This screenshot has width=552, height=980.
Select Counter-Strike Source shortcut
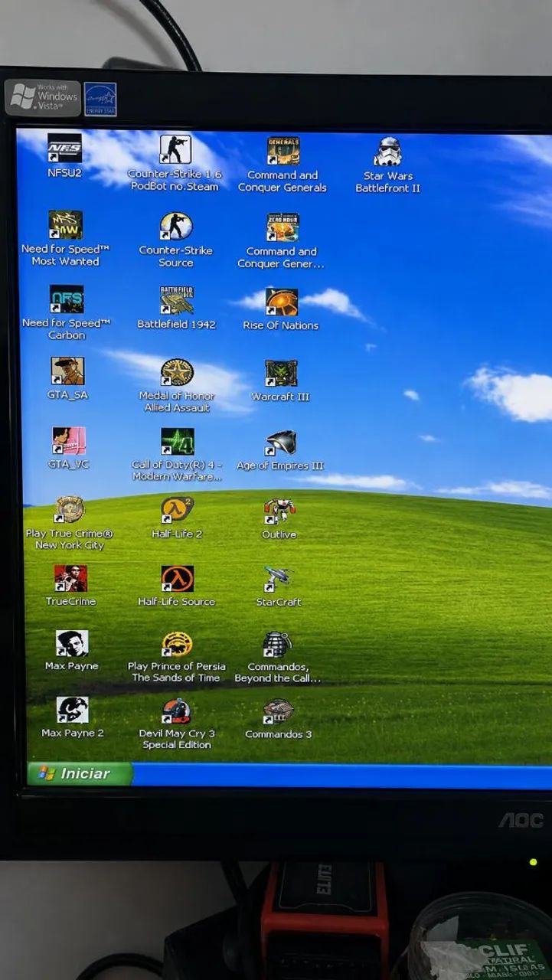[x=176, y=226]
